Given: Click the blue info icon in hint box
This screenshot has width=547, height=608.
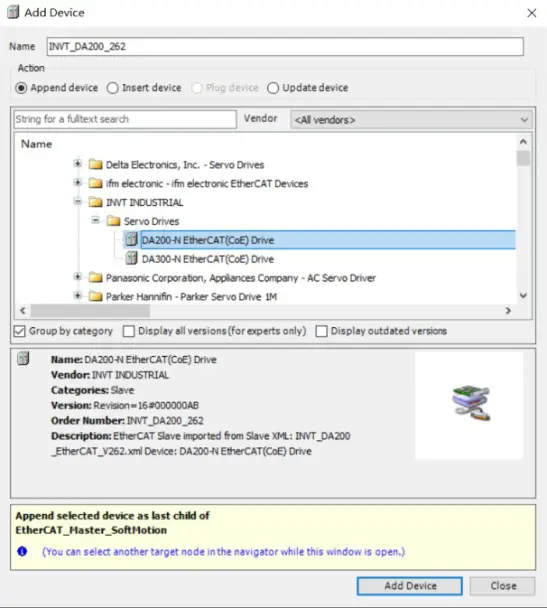Looking at the screenshot, I should tap(22, 551).
